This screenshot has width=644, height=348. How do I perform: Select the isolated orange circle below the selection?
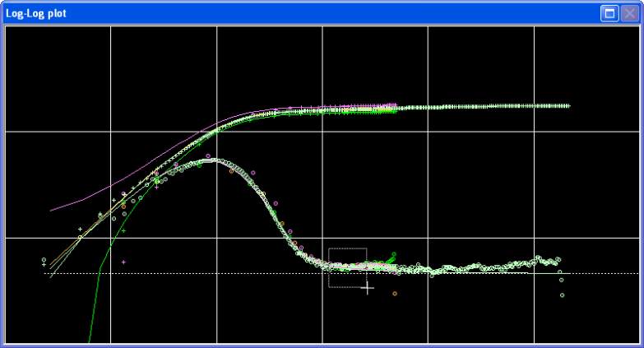tap(395, 293)
